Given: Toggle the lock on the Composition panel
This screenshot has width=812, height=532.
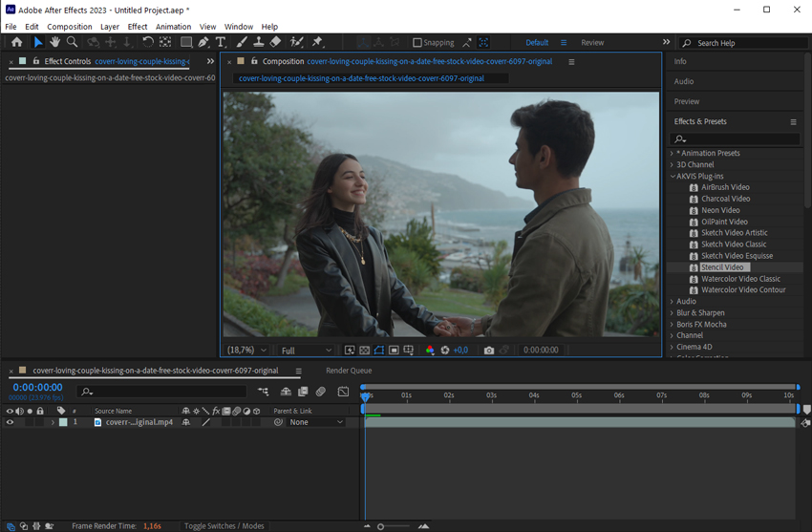Looking at the screenshot, I should (x=254, y=61).
